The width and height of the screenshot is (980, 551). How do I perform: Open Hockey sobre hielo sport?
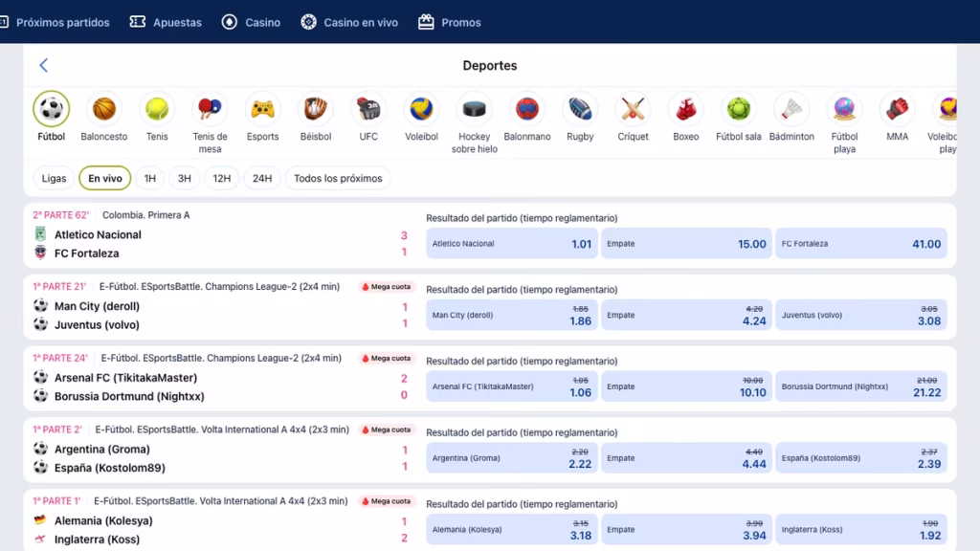pos(475,109)
